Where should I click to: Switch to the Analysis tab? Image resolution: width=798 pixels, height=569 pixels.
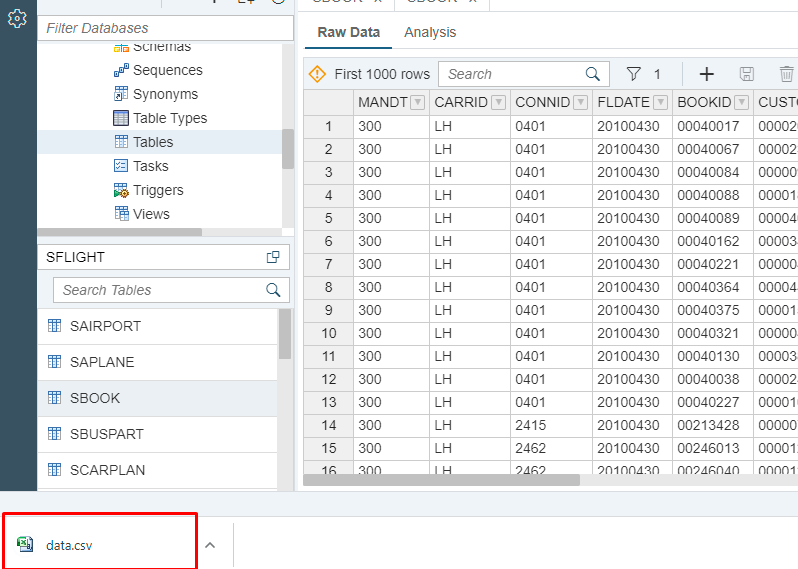click(x=430, y=32)
